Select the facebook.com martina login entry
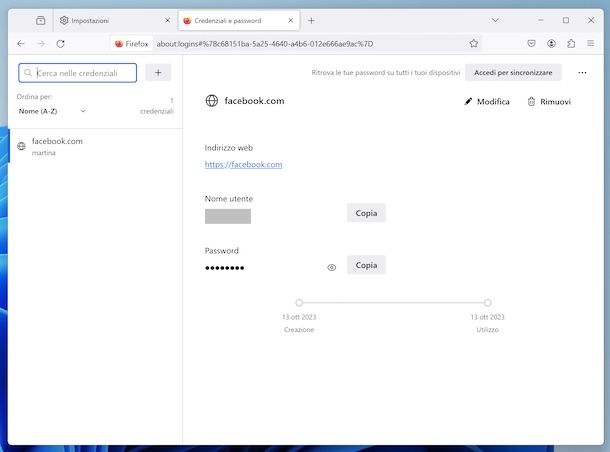The image size is (610, 452). [95, 146]
